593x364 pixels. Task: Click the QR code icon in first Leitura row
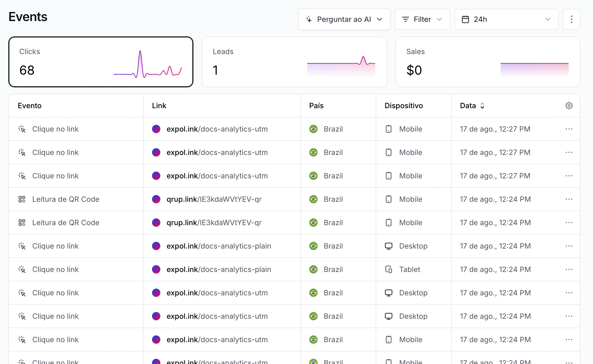(22, 199)
